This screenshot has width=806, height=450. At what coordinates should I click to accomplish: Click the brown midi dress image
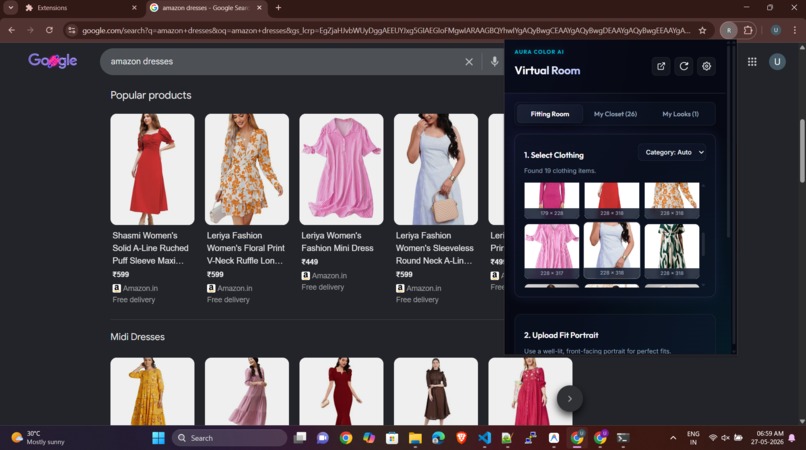(436, 391)
